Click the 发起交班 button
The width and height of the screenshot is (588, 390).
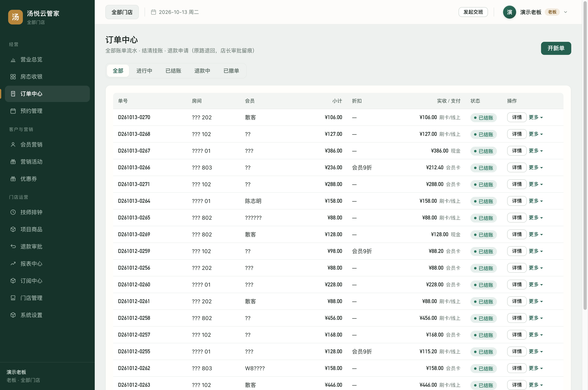coord(473,12)
